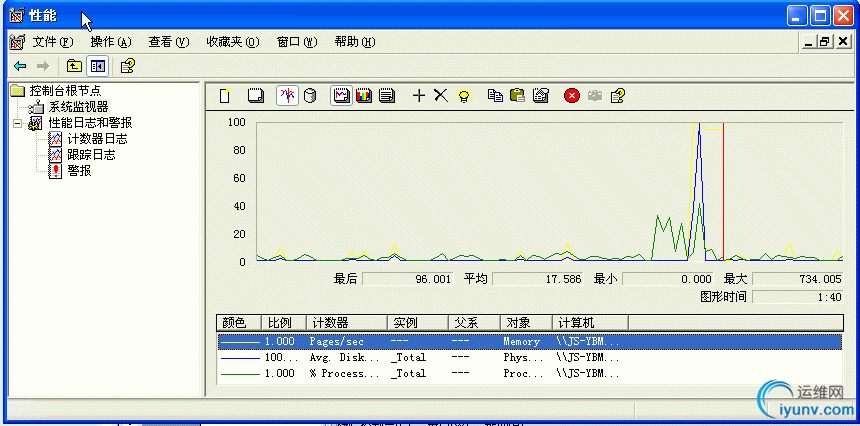The width and height of the screenshot is (860, 426).
Task: Click the 图形时间 value field 1:40
Action: click(x=797, y=297)
